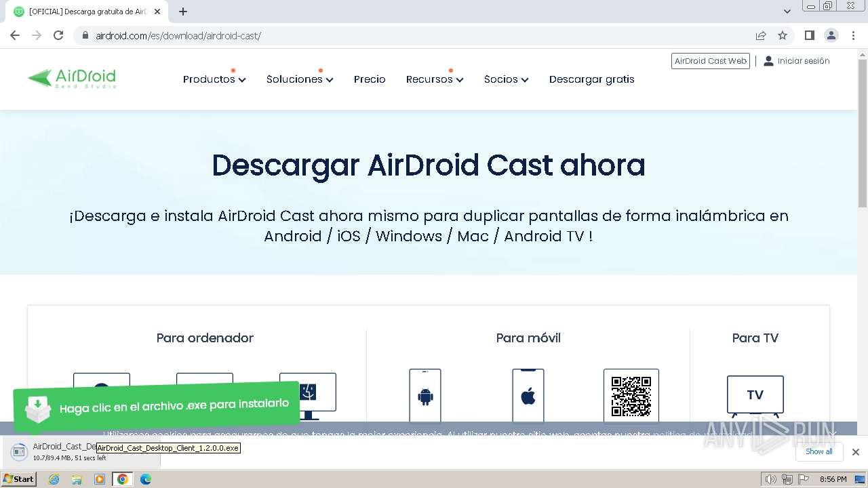Select the TV download icon
Image resolution: width=868 pixels, height=488 pixels.
(x=755, y=396)
